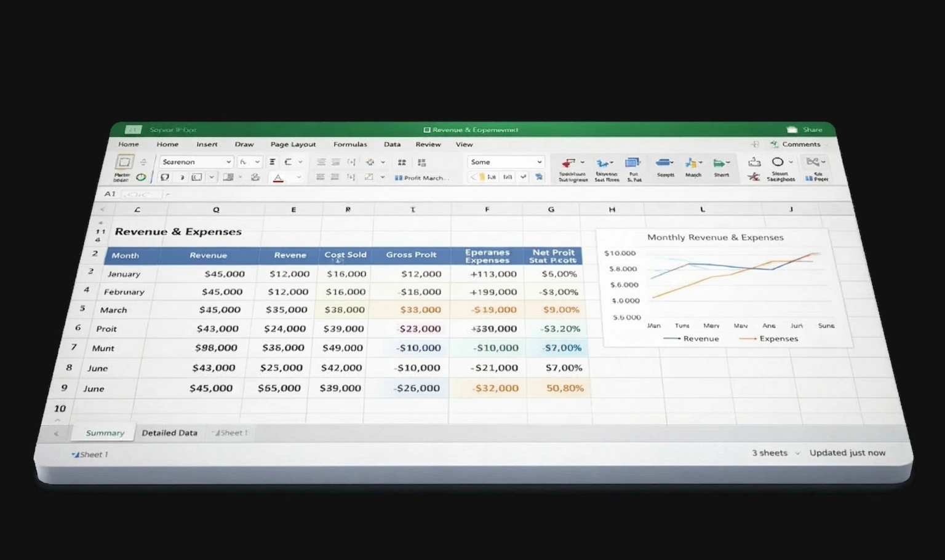Viewport: 945px width, 560px height.
Task: Open the Formulas ribbon tab
Action: click(349, 144)
